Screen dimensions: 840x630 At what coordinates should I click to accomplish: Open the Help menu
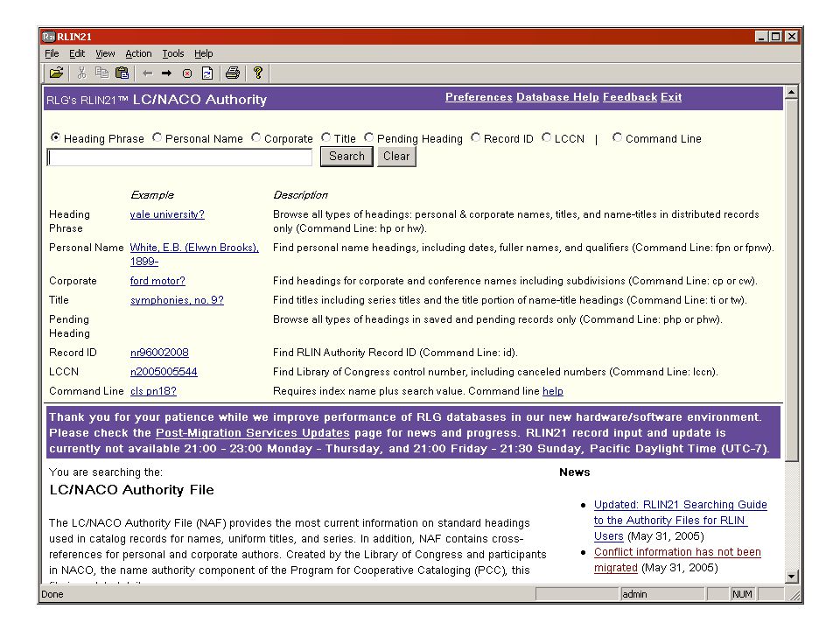pyautogui.click(x=204, y=53)
